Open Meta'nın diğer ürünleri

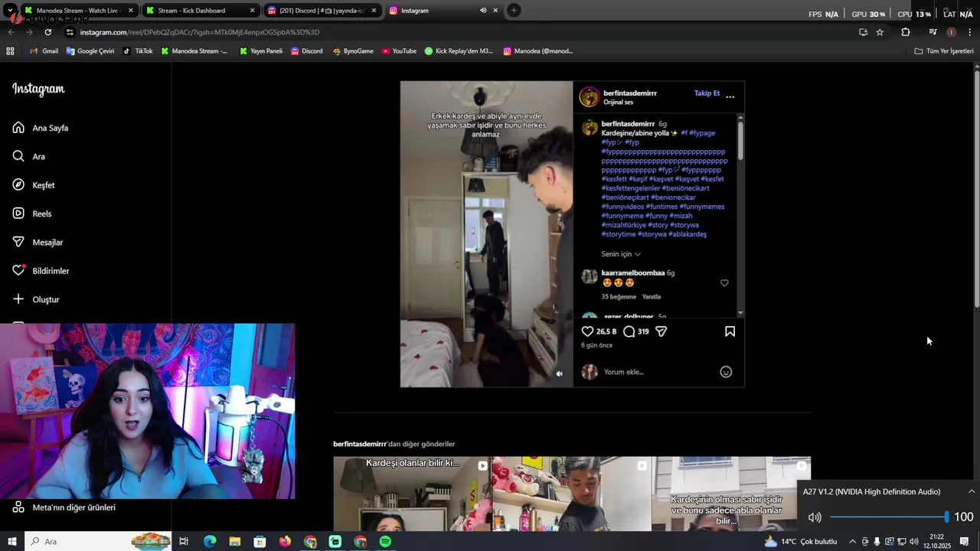[64, 507]
